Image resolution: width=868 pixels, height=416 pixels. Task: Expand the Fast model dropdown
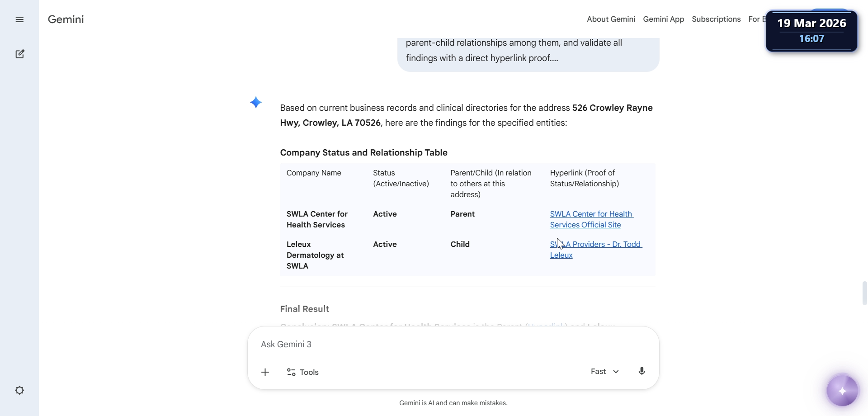pos(604,371)
